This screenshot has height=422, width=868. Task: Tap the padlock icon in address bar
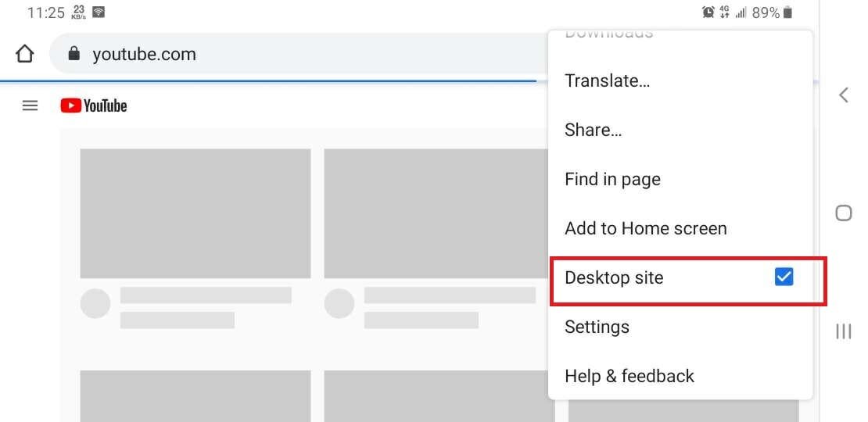click(x=74, y=54)
